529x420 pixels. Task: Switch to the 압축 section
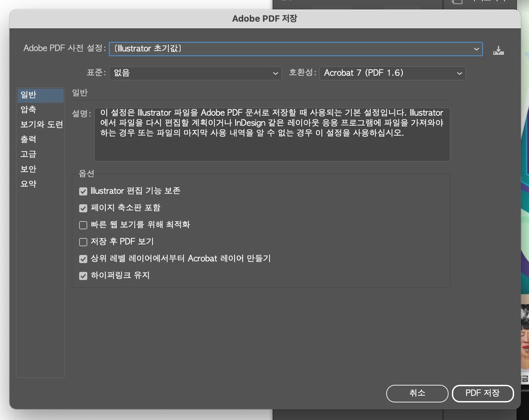[41, 110]
